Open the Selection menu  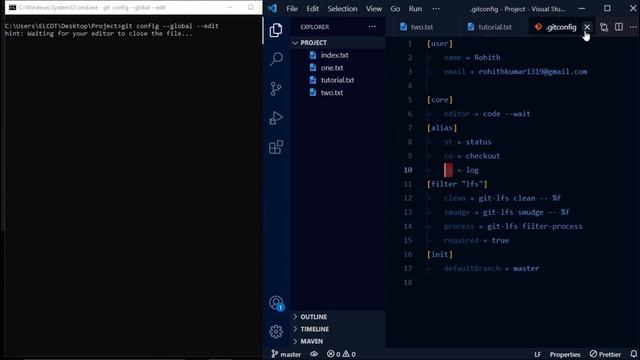(342, 9)
